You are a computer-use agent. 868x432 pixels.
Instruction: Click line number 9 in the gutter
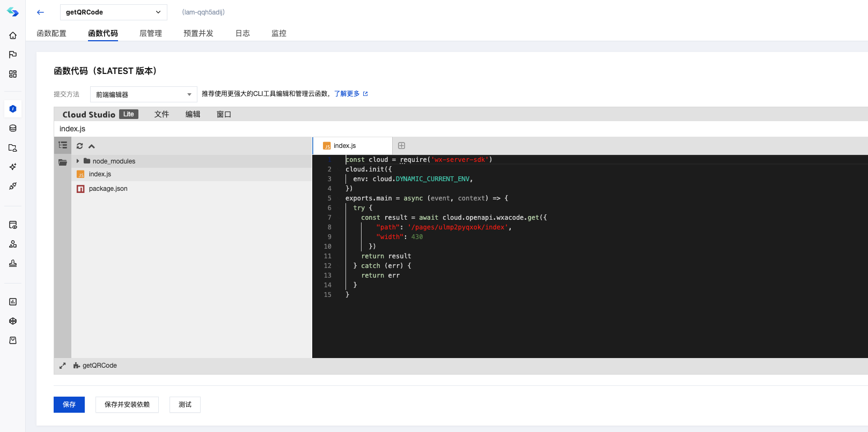pyautogui.click(x=329, y=237)
